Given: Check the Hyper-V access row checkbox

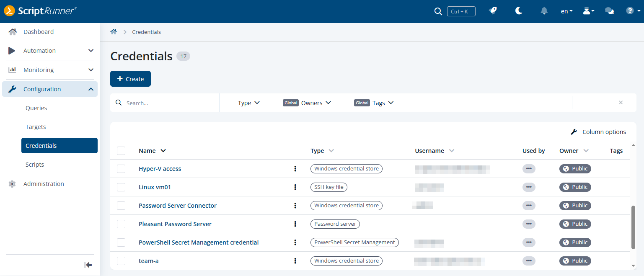Looking at the screenshot, I should coord(121,169).
